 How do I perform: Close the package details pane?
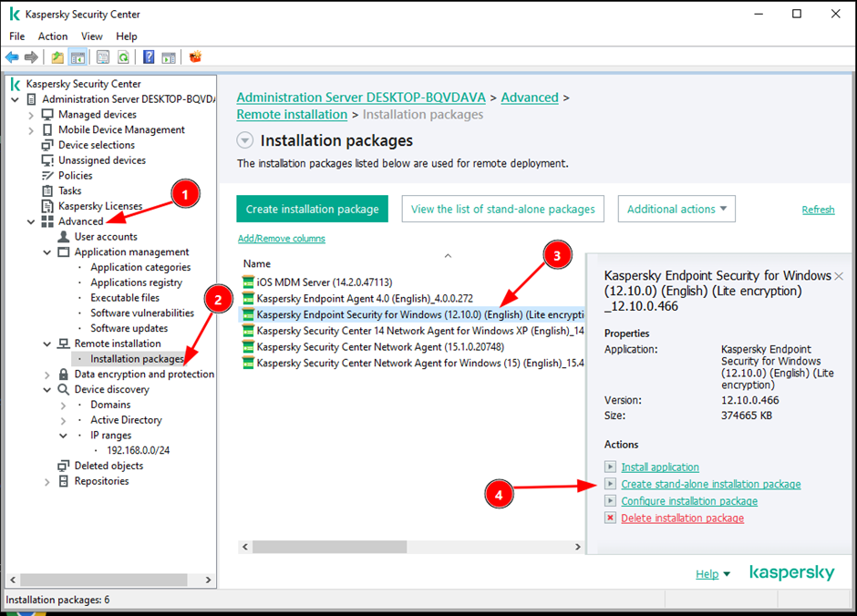[x=839, y=276]
